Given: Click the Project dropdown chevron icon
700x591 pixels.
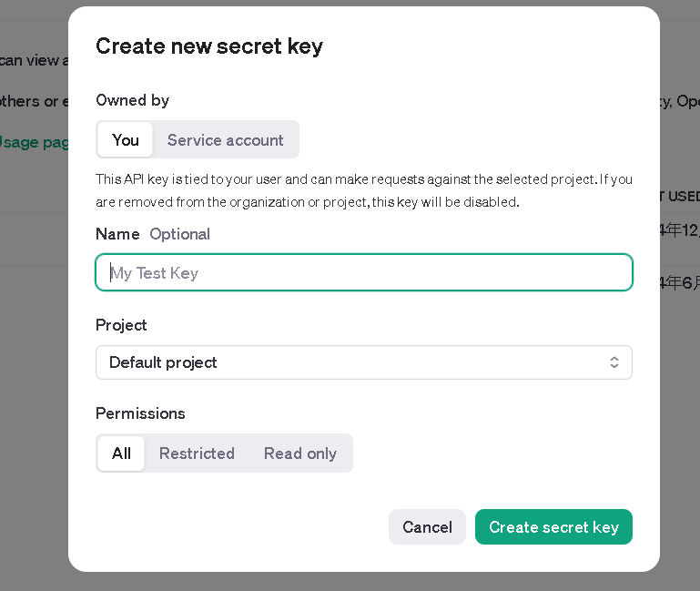Looking at the screenshot, I should pos(614,362).
